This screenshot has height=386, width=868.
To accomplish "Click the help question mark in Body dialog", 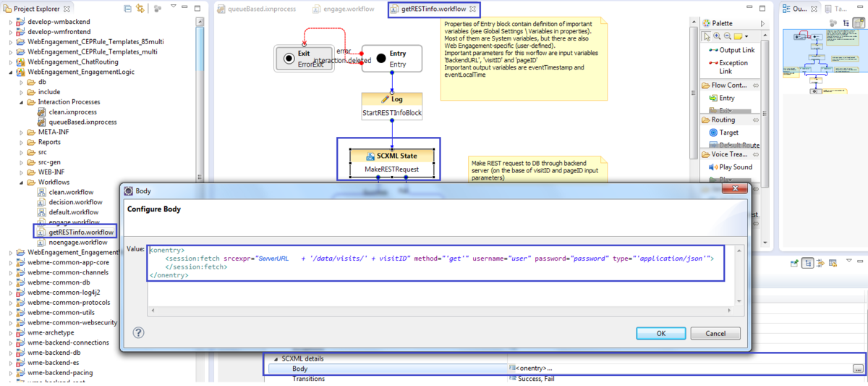I will click(x=138, y=333).
